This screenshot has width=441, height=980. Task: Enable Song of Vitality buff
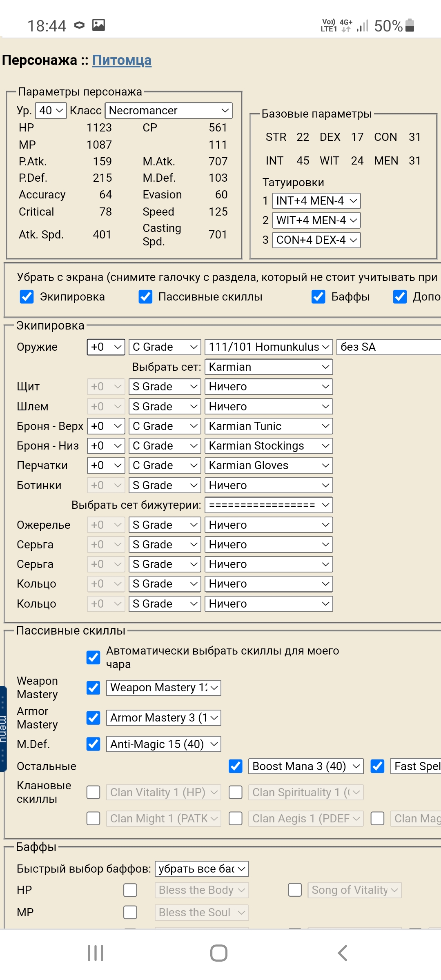(x=295, y=890)
